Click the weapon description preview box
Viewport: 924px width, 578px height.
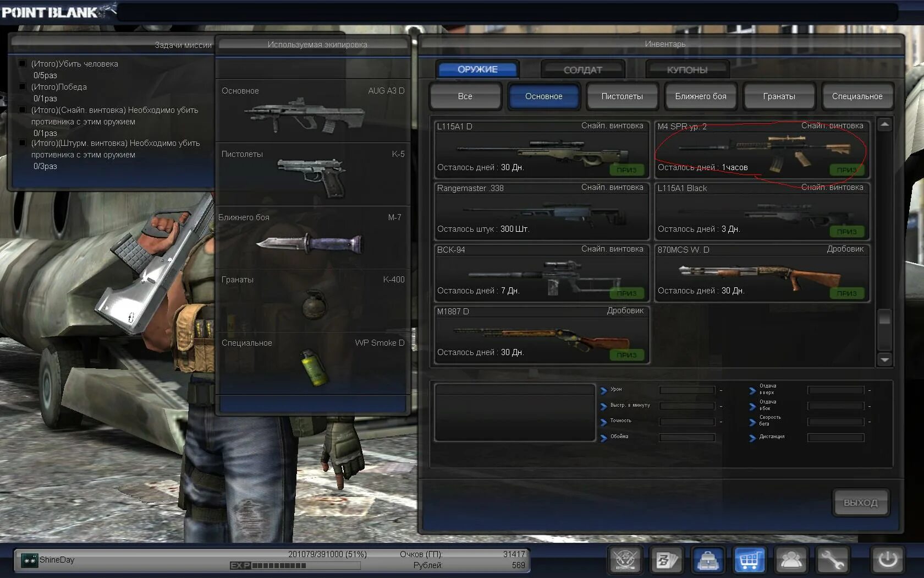[515, 413]
